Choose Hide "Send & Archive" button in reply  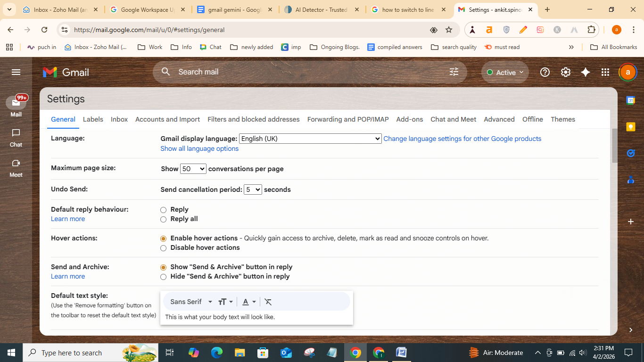coord(163,277)
